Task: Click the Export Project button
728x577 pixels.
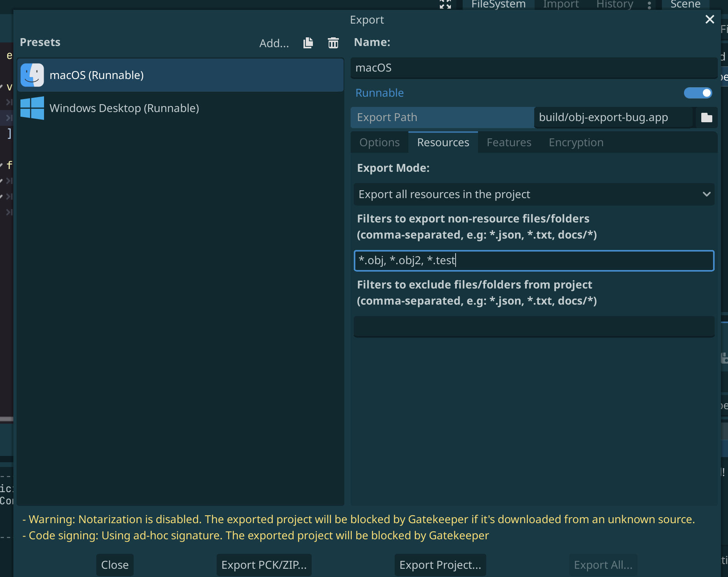Action: coord(440,565)
